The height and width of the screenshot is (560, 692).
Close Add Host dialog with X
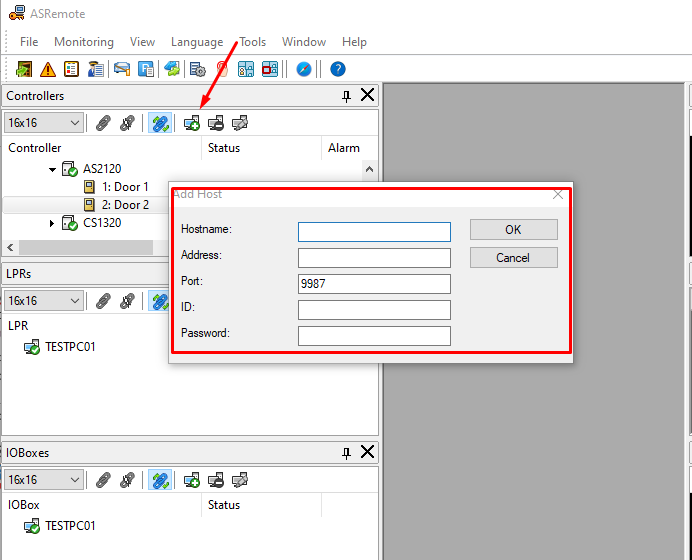pyautogui.click(x=558, y=195)
